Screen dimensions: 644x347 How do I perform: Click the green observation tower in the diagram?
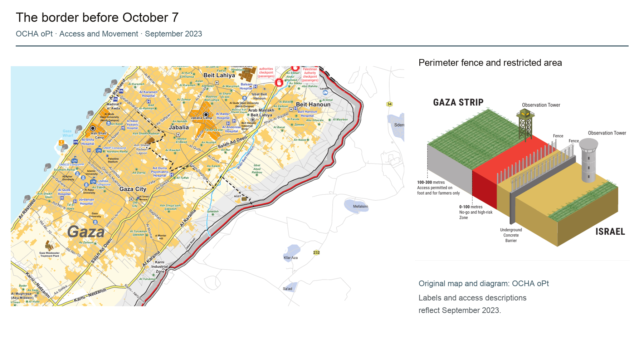(525, 125)
